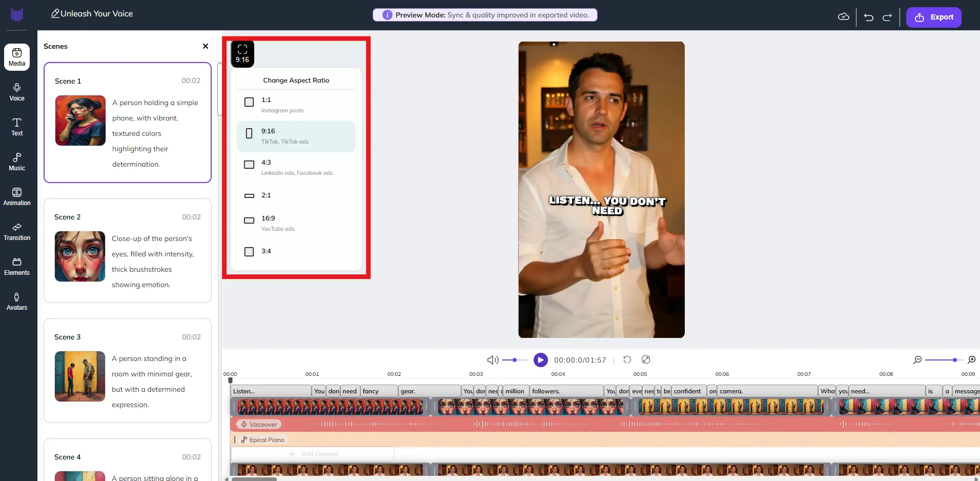
Task: Undo the last action
Action: (x=868, y=17)
